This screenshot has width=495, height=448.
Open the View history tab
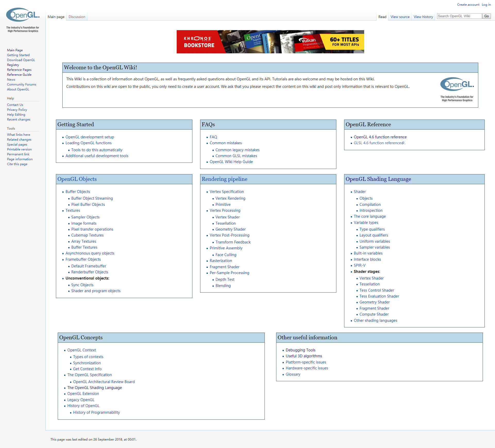tap(423, 17)
